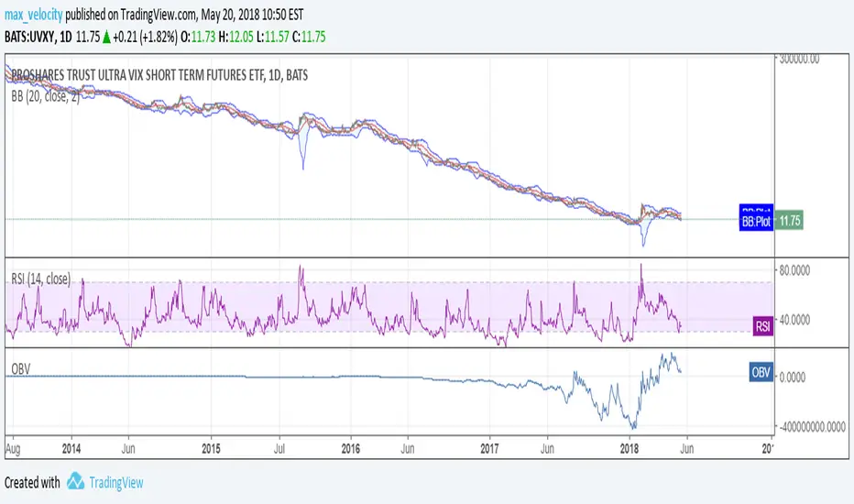Click the 0.0000 OBV scale value
The image size is (854, 504).
[x=793, y=377]
